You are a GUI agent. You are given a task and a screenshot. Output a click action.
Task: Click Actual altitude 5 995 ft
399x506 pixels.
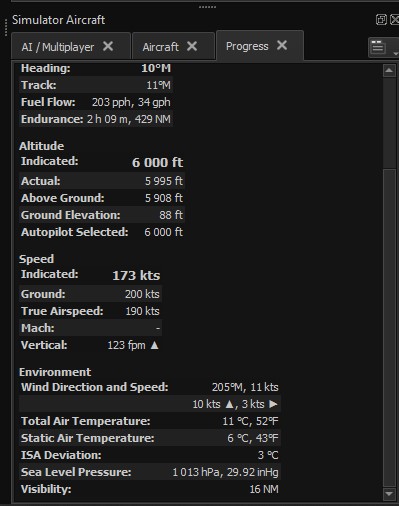tap(164, 181)
